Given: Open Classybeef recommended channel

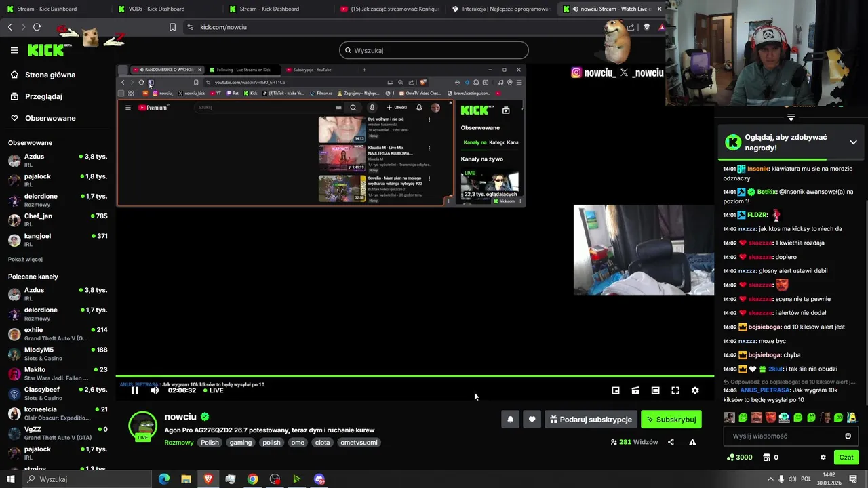Looking at the screenshot, I should point(58,393).
